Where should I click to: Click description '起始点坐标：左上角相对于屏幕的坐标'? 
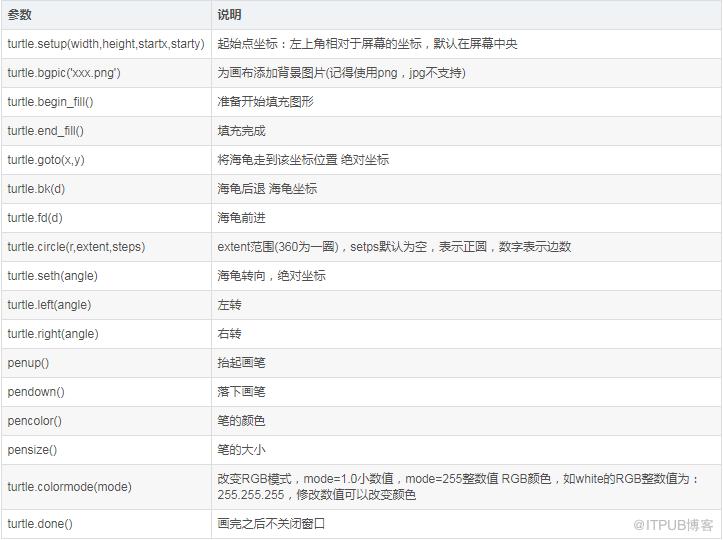pyautogui.click(x=319, y=44)
